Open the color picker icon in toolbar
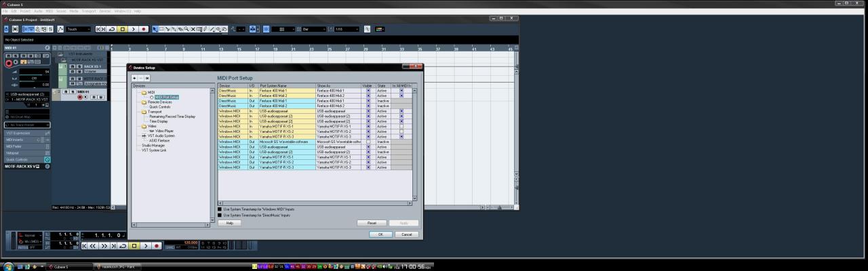The image size is (868, 271). click(380, 29)
